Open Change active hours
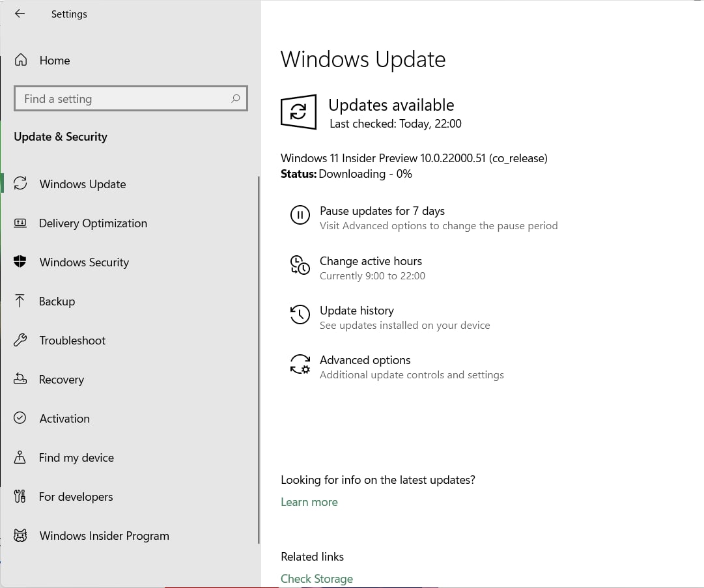 (x=371, y=261)
